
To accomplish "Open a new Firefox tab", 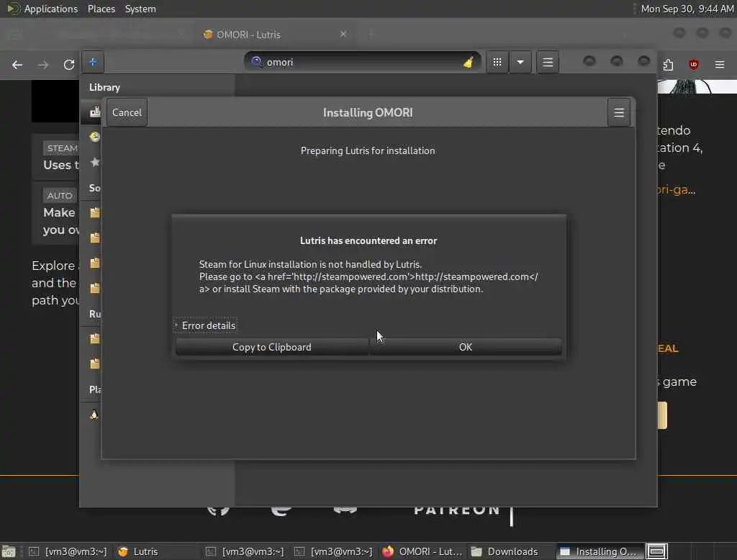I will 371,35.
